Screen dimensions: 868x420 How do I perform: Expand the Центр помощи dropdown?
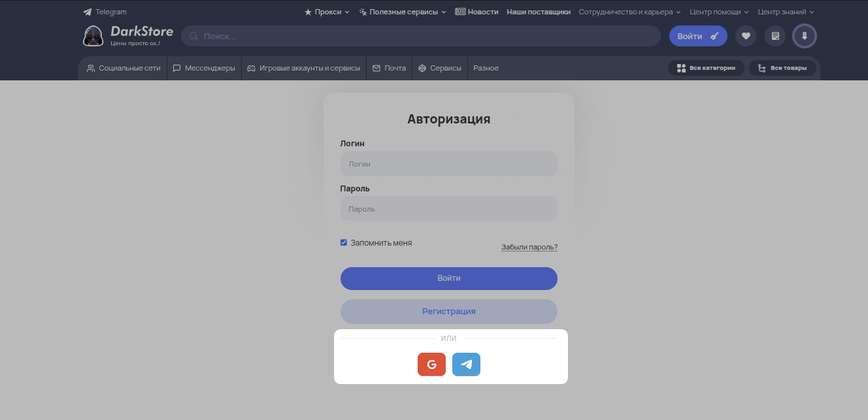719,12
